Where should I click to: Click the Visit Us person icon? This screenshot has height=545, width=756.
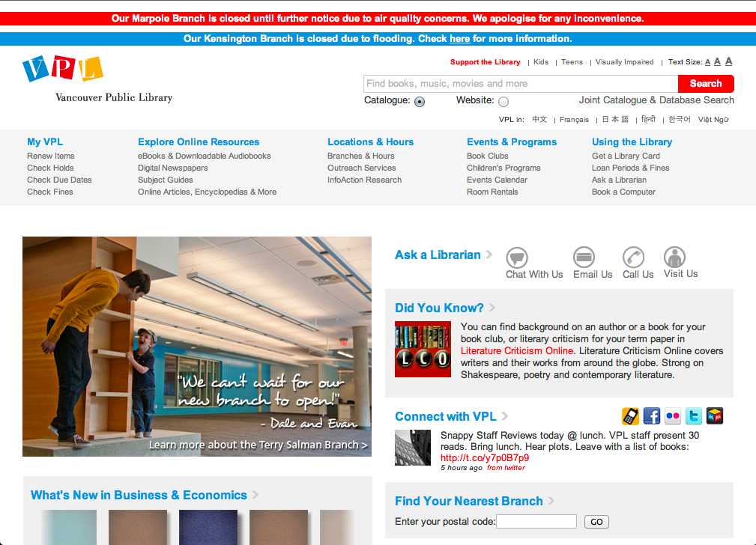click(674, 258)
